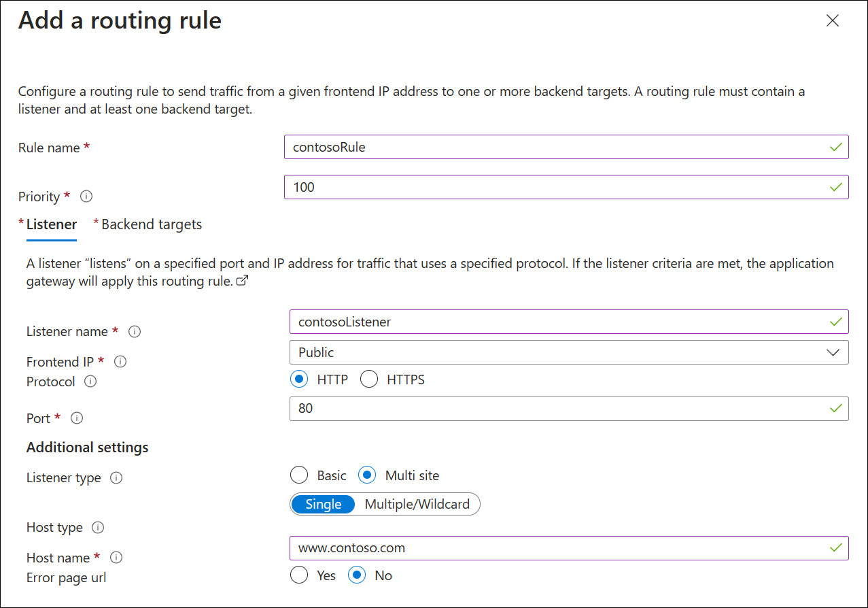Select Multiple/Wildcard host type
The width and height of the screenshot is (868, 608).
pos(419,504)
